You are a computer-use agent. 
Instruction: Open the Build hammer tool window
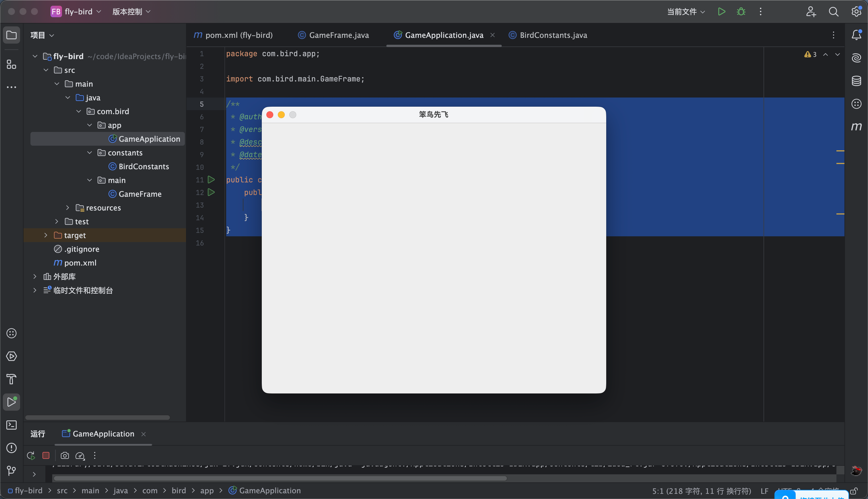11,379
